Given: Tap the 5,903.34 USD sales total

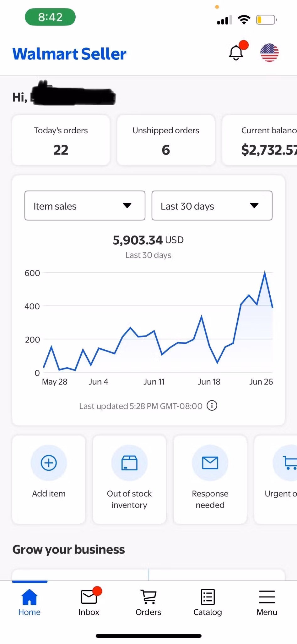Looking at the screenshot, I should tap(148, 240).
